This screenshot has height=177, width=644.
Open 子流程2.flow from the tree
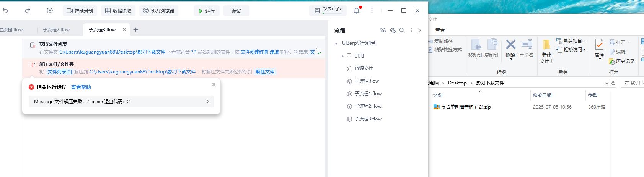pyautogui.click(x=368, y=106)
